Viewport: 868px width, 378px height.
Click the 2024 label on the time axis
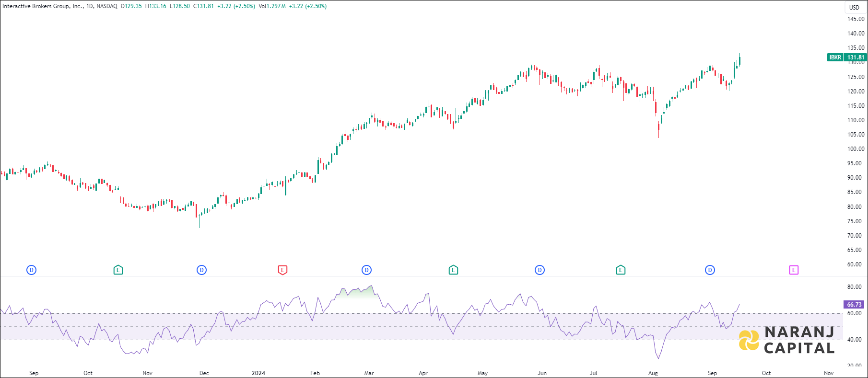click(x=258, y=373)
